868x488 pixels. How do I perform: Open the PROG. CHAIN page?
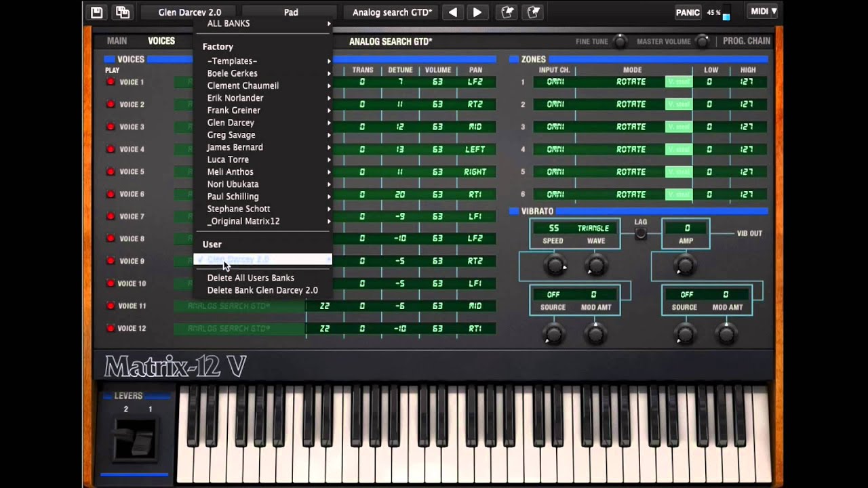tap(747, 41)
